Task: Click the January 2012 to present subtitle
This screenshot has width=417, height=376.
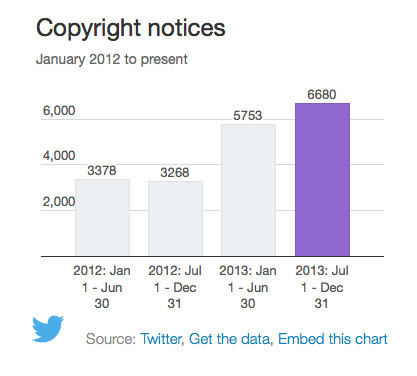Action: [112, 59]
